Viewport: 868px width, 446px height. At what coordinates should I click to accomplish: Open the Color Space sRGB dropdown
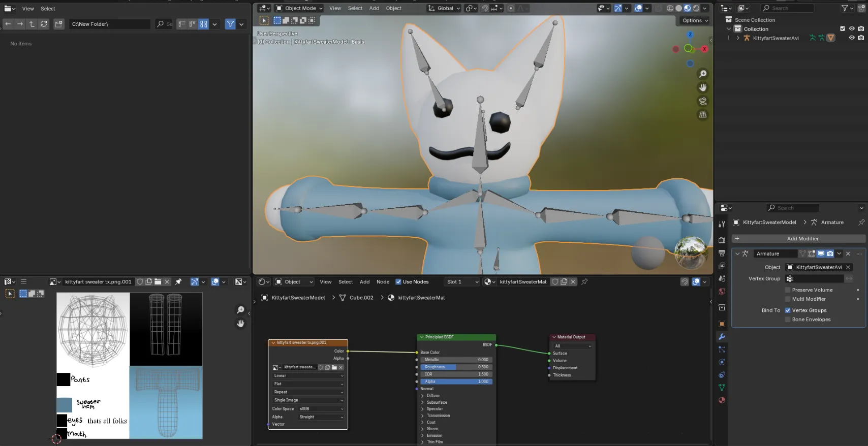point(321,409)
